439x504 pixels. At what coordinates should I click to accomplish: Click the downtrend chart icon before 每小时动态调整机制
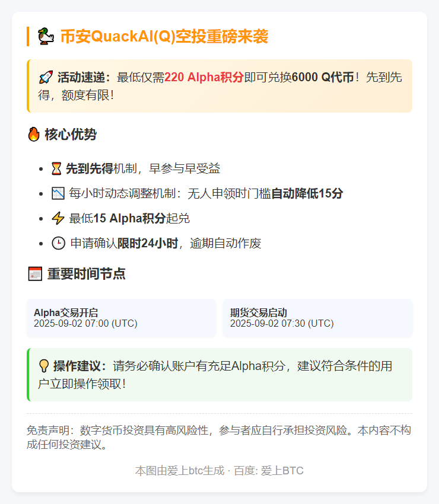pos(58,193)
